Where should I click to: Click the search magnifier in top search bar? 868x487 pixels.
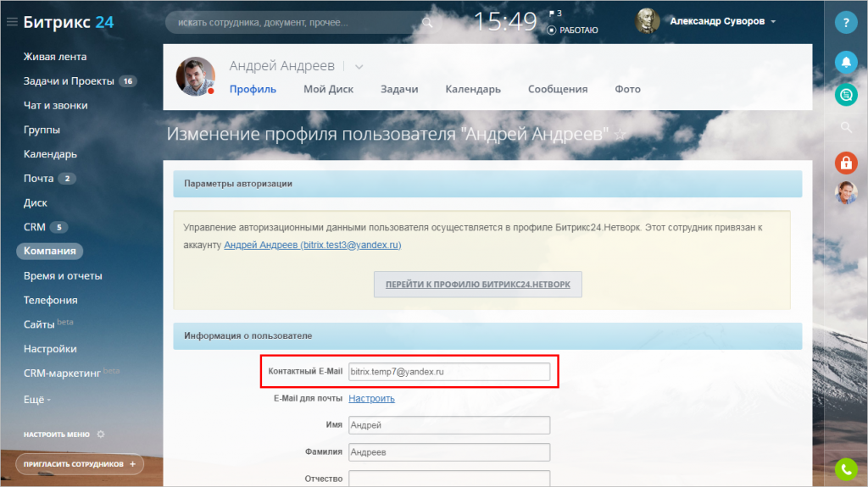(427, 23)
